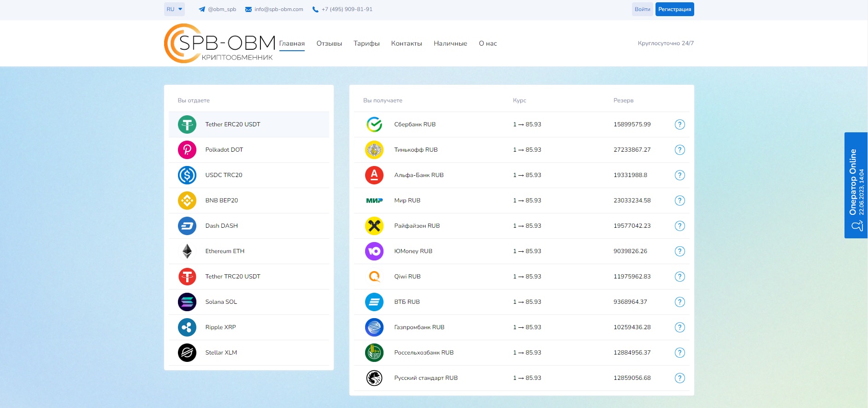The width and height of the screenshot is (868, 408).
Task: Click the Solana SOL icon
Action: [x=187, y=302]
